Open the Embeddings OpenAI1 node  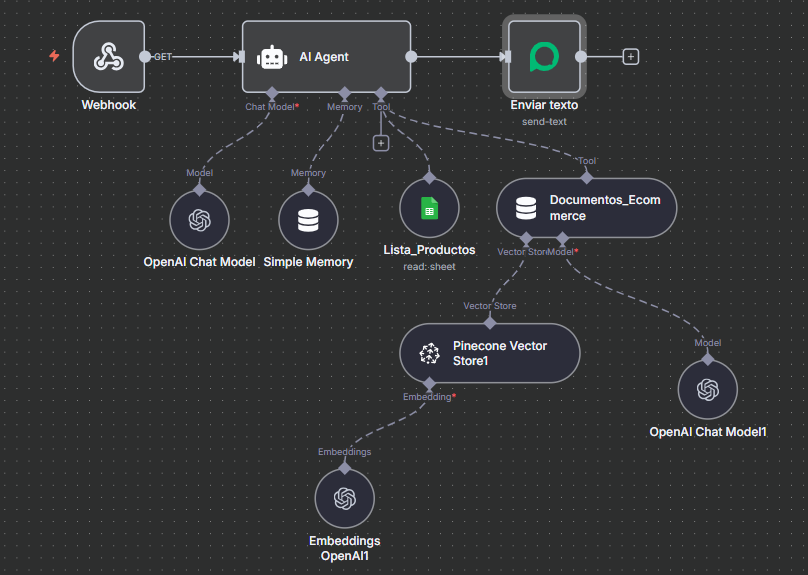pos(344,498)
